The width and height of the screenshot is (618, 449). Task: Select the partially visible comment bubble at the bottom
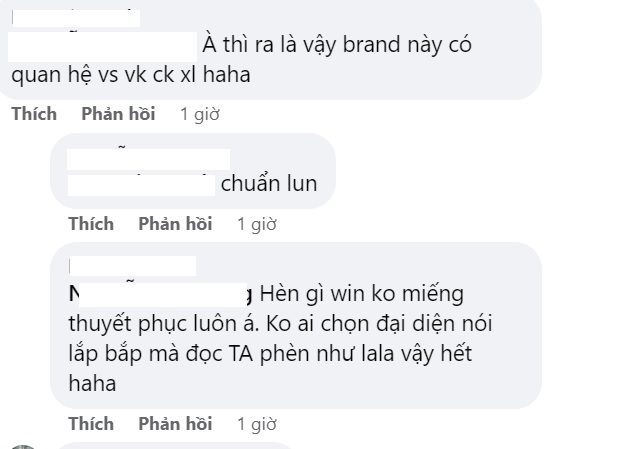pos(175,446)
